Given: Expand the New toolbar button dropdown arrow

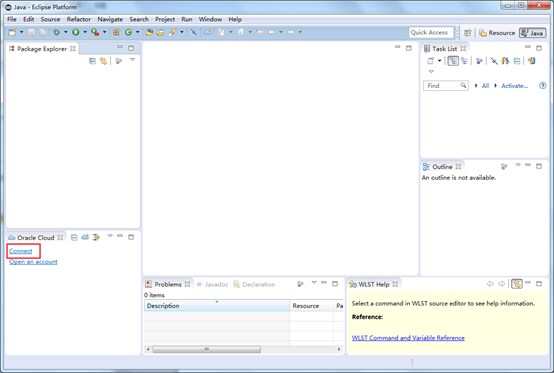Looking at the screenshot, I should [21, 32].
